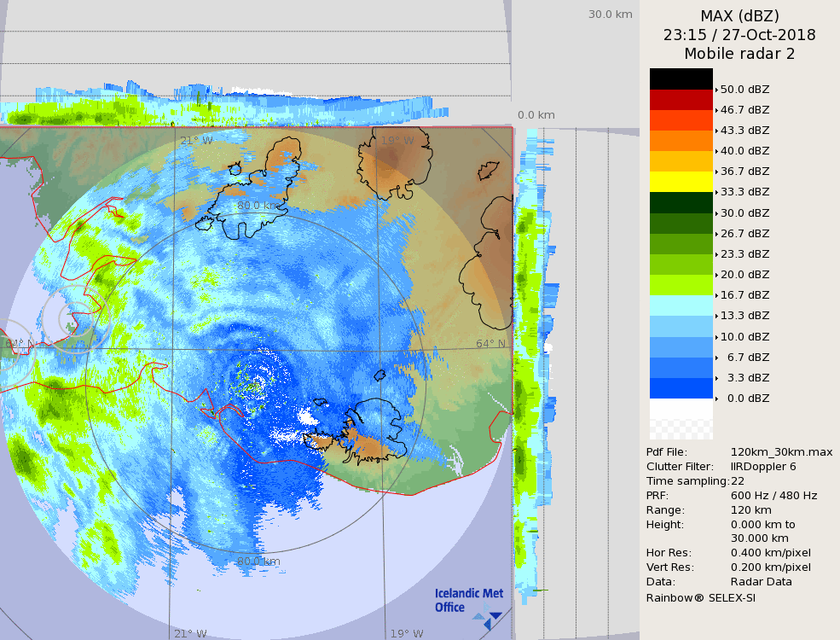The image size is (840, 640).
Task: Click the Mobile radar 2 label
Action: pos(739,54)
